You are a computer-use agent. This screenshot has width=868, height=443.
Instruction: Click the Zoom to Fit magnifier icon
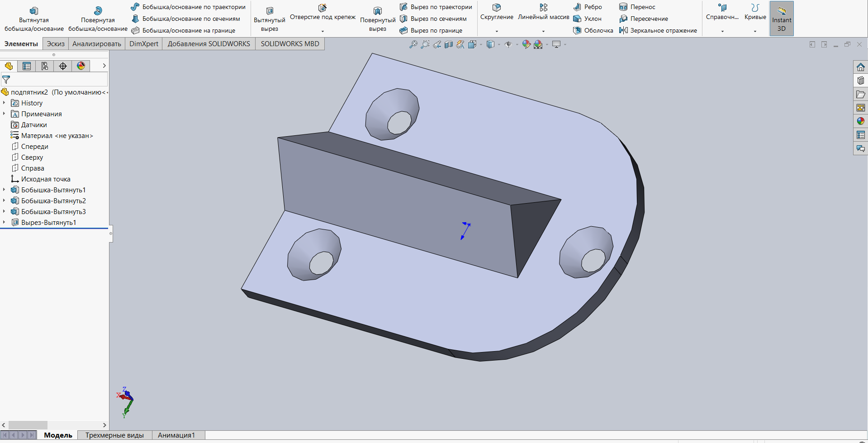[413, 44]
